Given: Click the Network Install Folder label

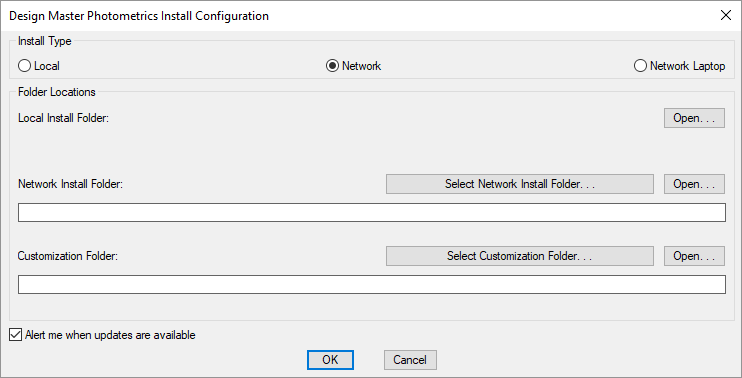Looking at the screenshot, I should coord(70,184).
